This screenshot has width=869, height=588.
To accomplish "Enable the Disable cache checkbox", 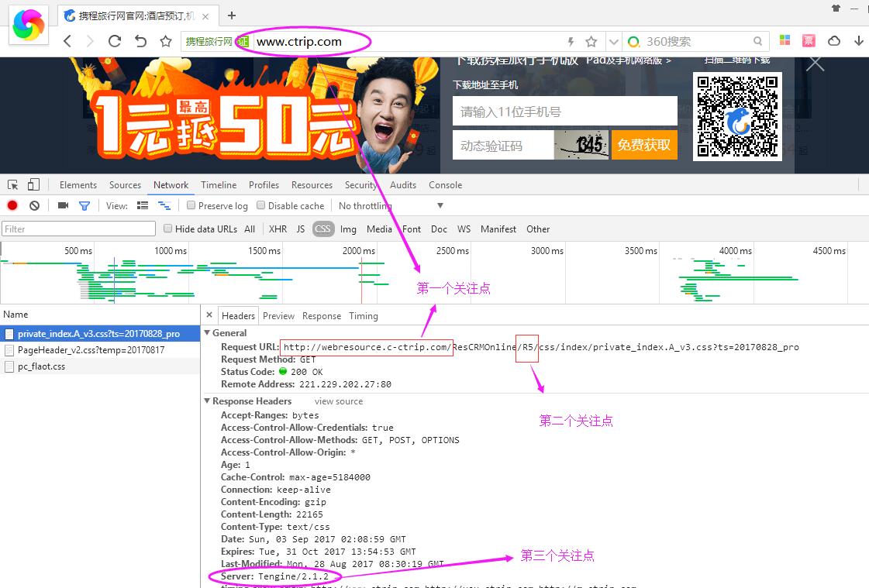I will pos(261,205).
